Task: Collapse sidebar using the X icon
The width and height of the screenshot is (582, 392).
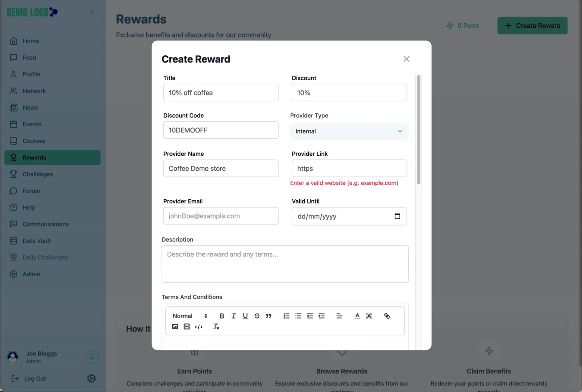Action: coord(91,12)
